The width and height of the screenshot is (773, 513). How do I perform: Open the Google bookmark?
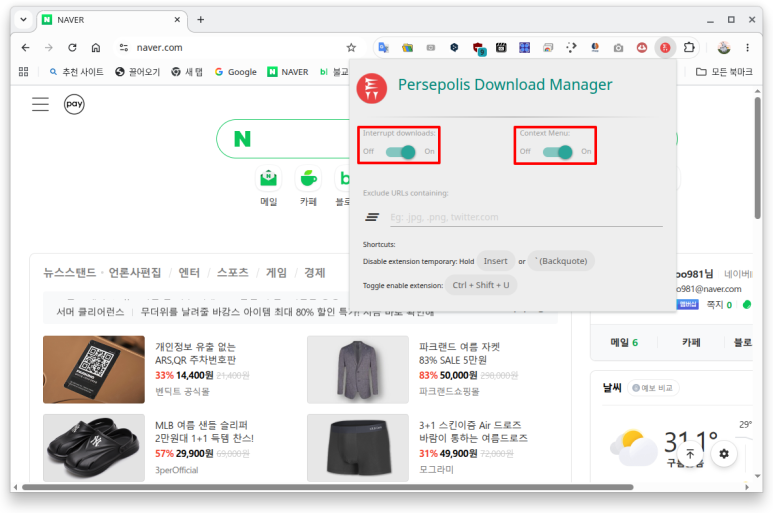coord(236,72)
